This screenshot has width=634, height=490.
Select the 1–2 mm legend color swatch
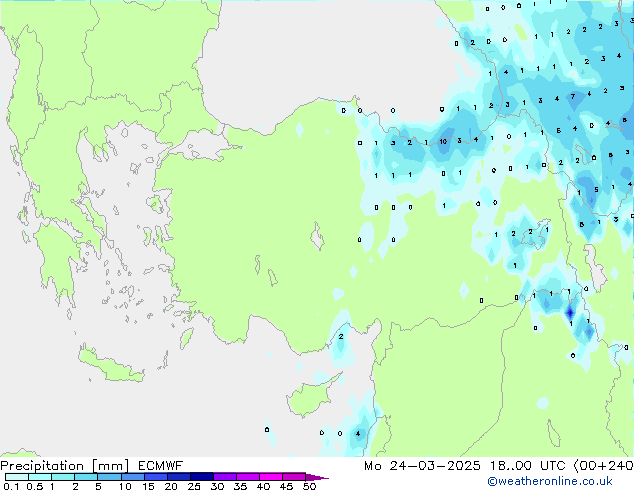[63, 477]
